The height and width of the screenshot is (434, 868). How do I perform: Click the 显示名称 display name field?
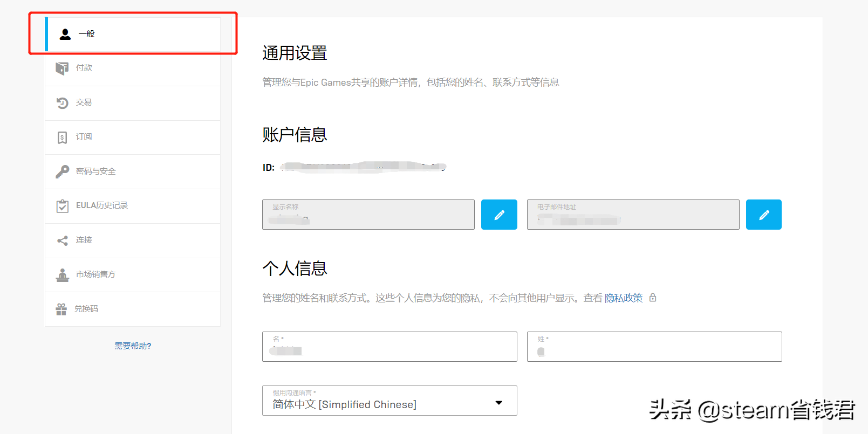(x=368, y=215)
